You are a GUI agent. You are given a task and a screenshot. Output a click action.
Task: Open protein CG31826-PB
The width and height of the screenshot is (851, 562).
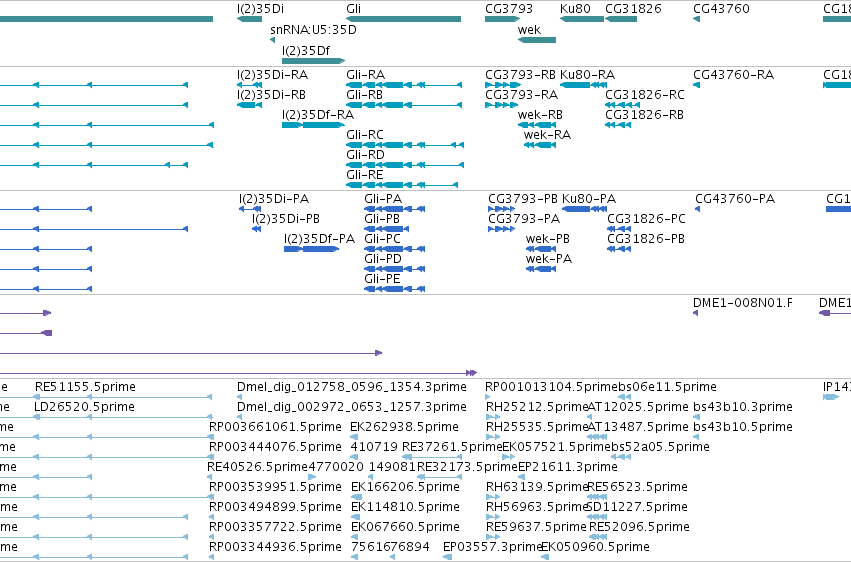pyautogui.click(x=619, y=249)
